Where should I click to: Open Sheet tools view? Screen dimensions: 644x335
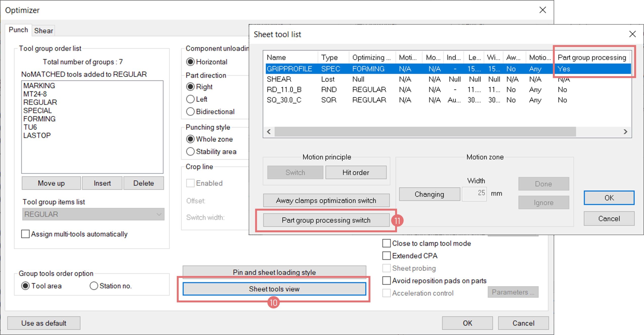274,289
